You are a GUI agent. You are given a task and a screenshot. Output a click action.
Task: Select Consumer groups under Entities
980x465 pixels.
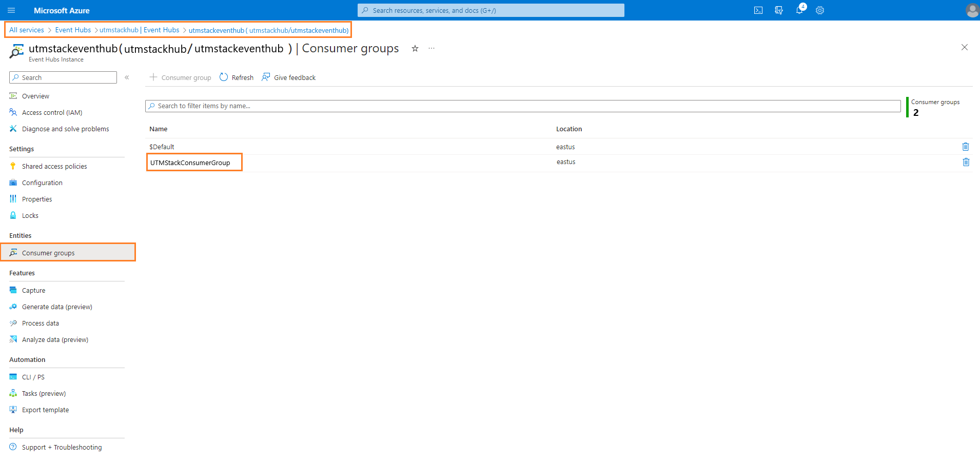[68, 252]
